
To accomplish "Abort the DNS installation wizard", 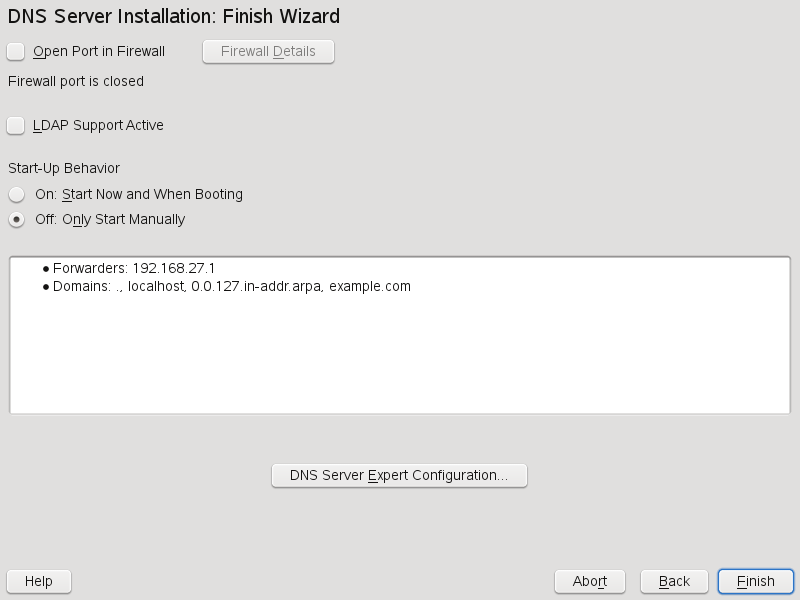I will pos(590,581).
